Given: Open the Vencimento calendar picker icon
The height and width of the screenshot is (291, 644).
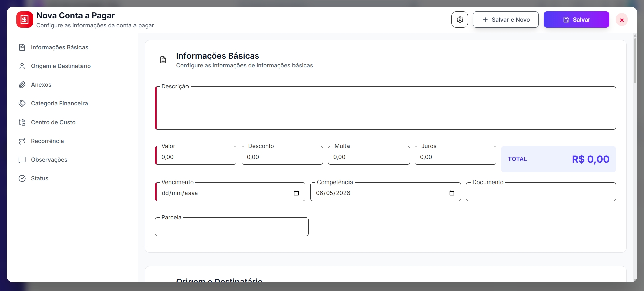Looking at the screenshot, I should point(296,193).
